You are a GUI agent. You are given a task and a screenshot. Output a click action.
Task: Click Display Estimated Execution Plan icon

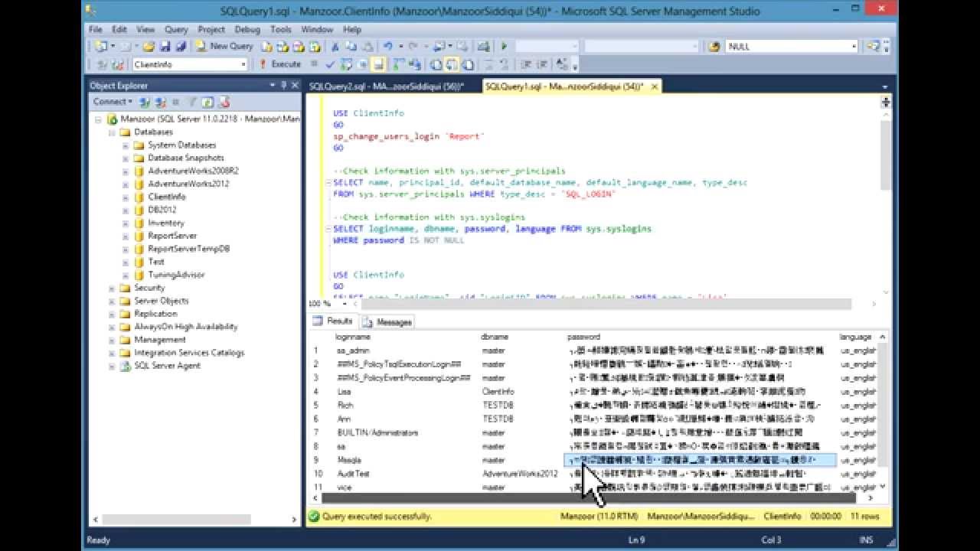[x=346, y=64]
